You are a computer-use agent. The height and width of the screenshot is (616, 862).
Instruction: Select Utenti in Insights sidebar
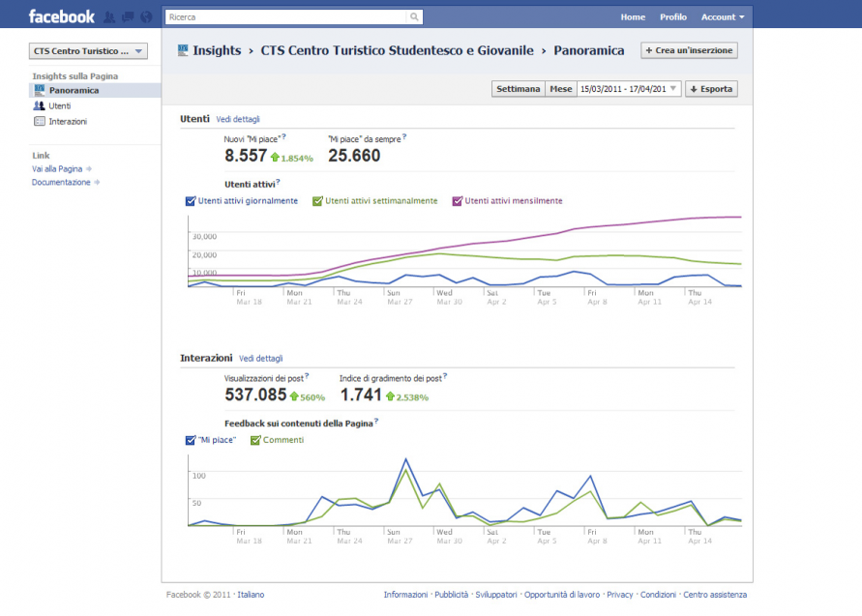click(59, 106)
